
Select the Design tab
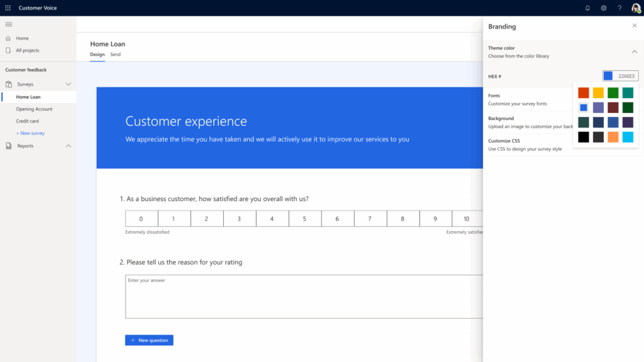pyautogui.click(x=97, y=55)
